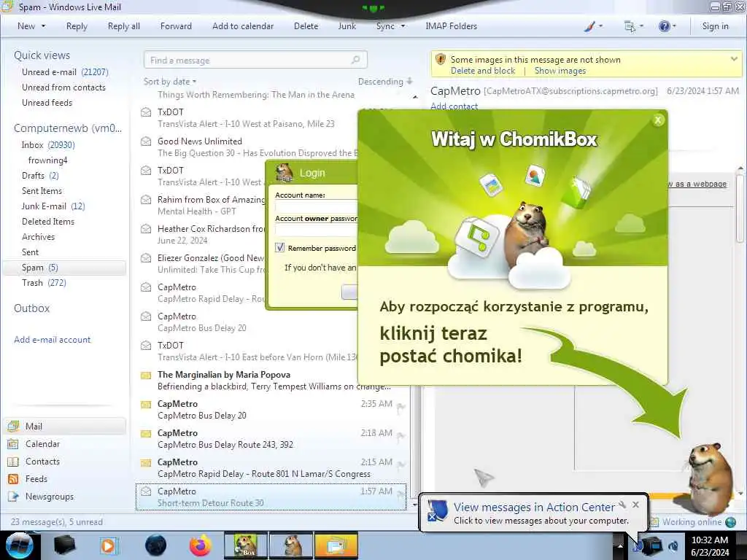
Task: Click the read envelope icon beside Good News Unlimited
Action: (146, 141)
